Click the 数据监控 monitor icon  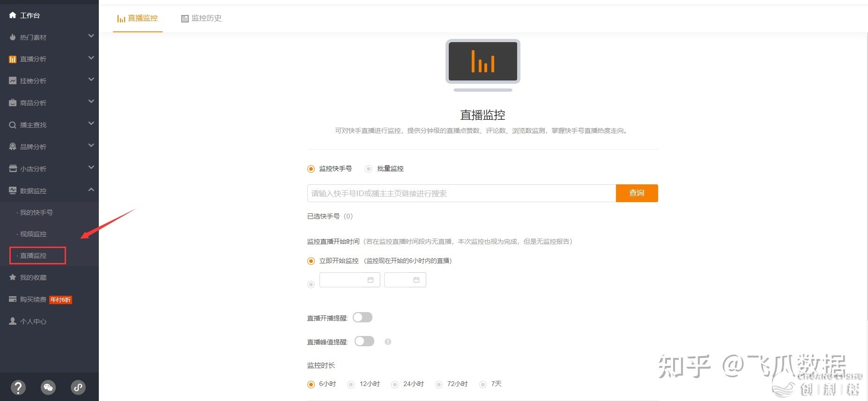coord(13,190)
